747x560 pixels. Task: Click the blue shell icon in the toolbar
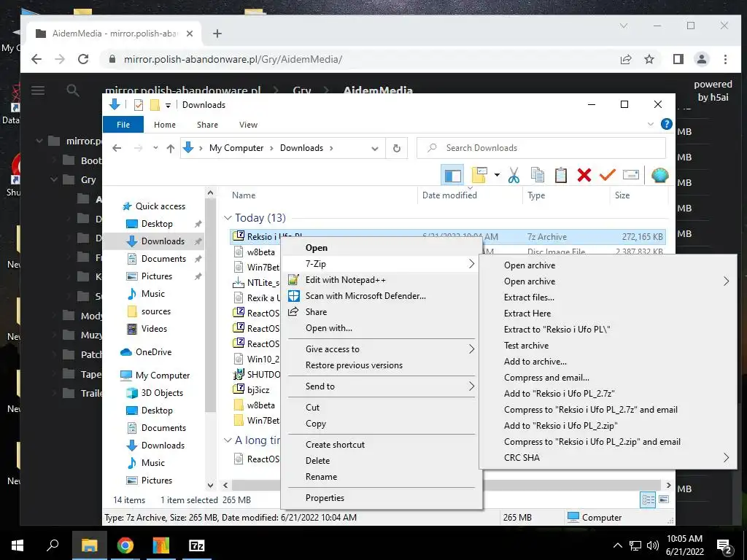pos(659,175)
